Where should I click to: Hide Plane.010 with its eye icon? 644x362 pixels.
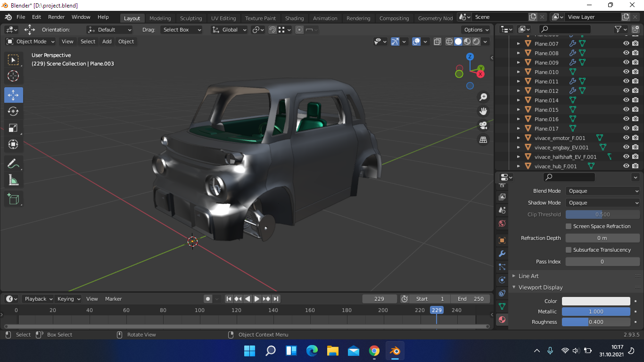point(626,72)
